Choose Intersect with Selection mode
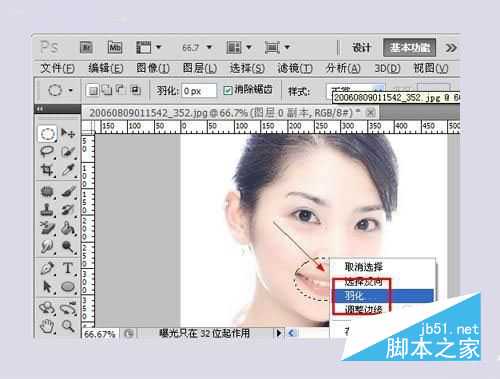Viewport: 500px width, 379px height. (135, 90)
